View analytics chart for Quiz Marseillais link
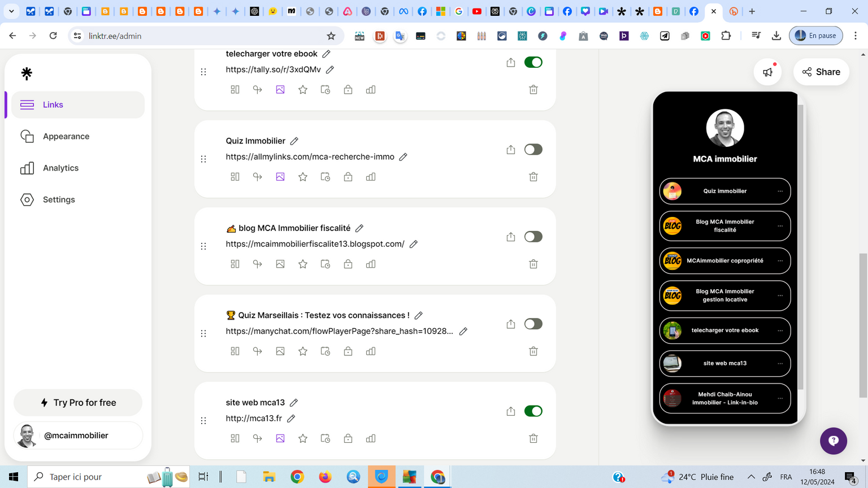 point(371,351)
